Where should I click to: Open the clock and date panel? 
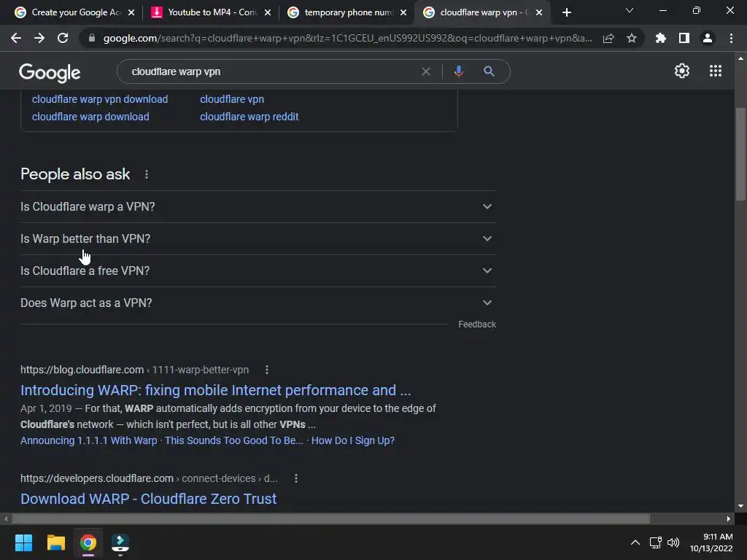711,542
